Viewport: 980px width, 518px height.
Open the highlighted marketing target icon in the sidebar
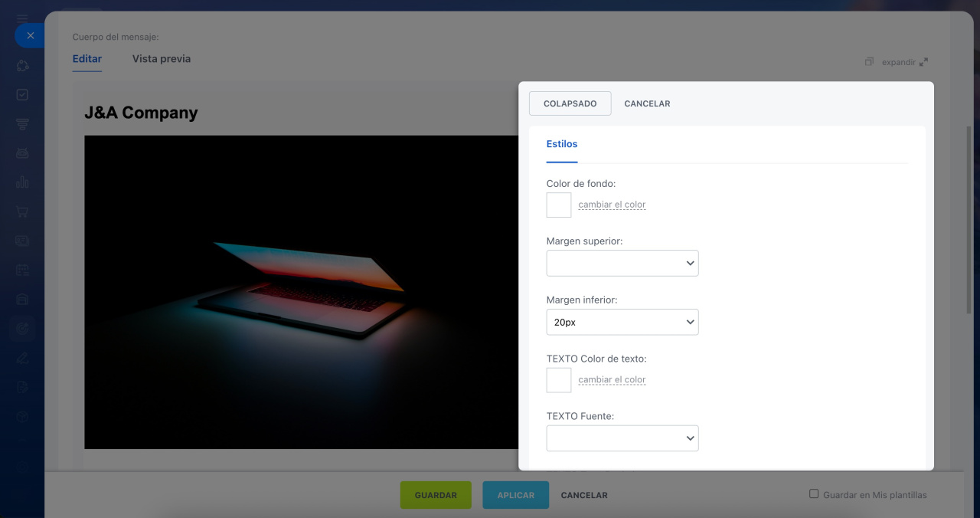pyautogui.click(x=22, y=329)
